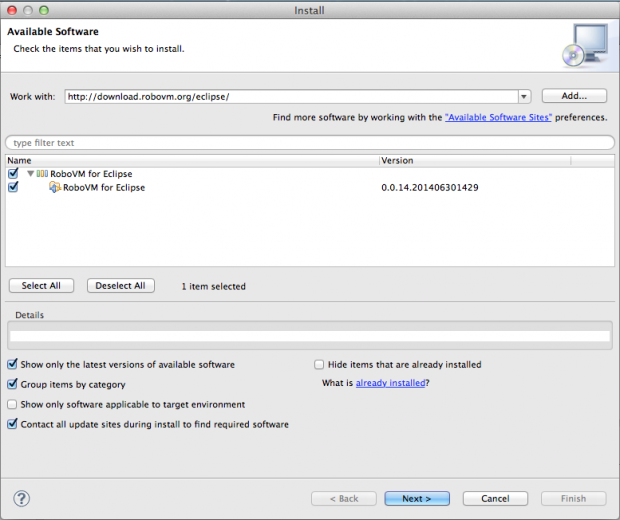This screenshot has height=520, width=620.
Task: Click the help question mark icon
Action: pos(21,499)
